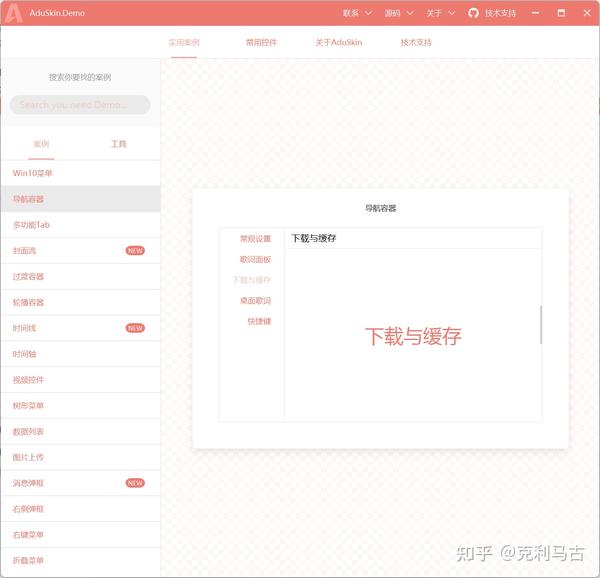Select 桌面歌词 in the navigation container
Viewport: 600px width, 578px height.
click(x=255, y=301)
